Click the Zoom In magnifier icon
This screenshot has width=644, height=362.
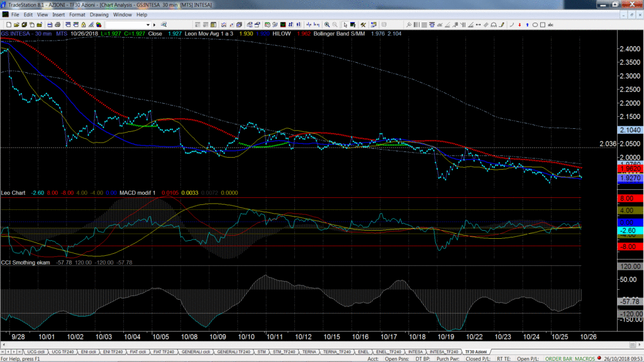coord(327,25)
